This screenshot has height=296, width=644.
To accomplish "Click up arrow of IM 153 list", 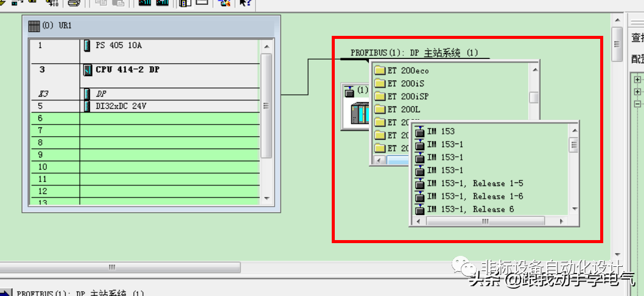I will [x=575, y=131].
